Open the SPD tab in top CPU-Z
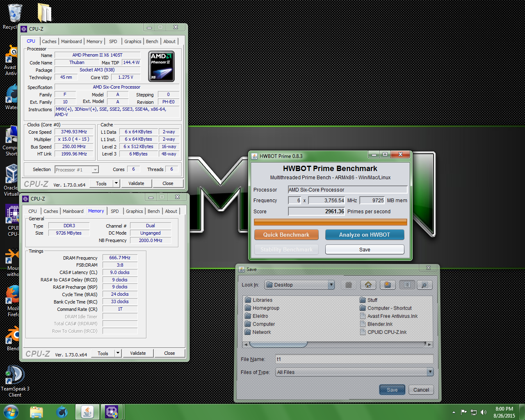Viewport: 525px width, 420px height. click(113, 41)
